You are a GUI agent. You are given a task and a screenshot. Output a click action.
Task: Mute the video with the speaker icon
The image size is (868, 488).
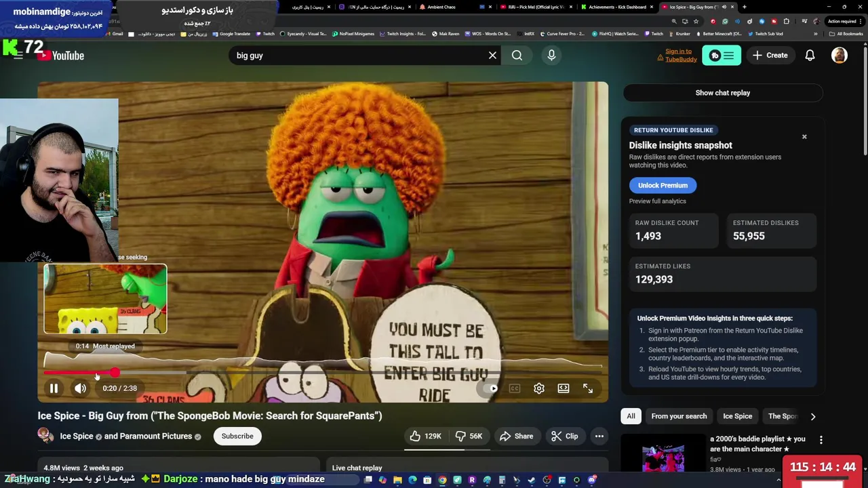click(80, 388)
